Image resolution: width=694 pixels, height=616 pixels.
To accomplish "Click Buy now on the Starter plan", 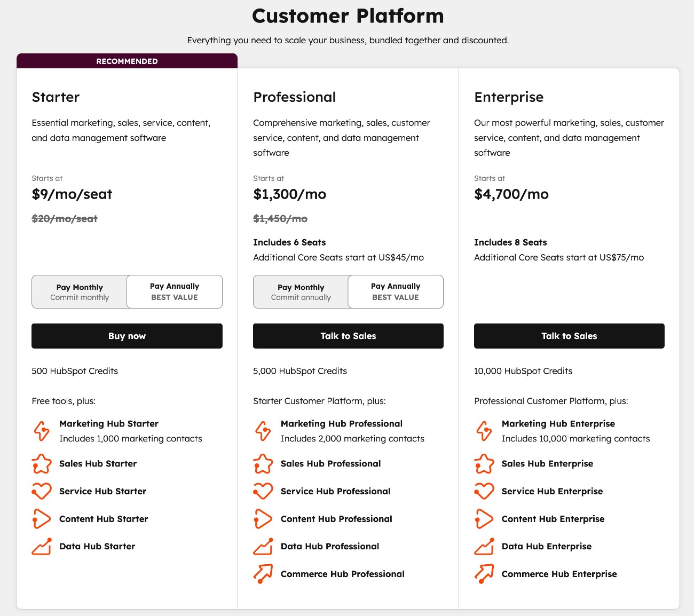I will click(127, 336).
